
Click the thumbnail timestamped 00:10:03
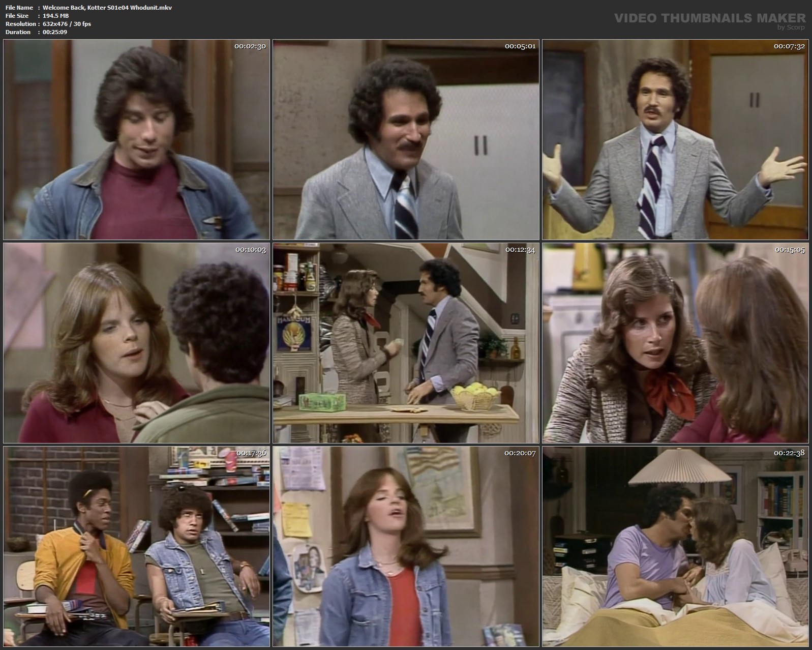[136, 343]
